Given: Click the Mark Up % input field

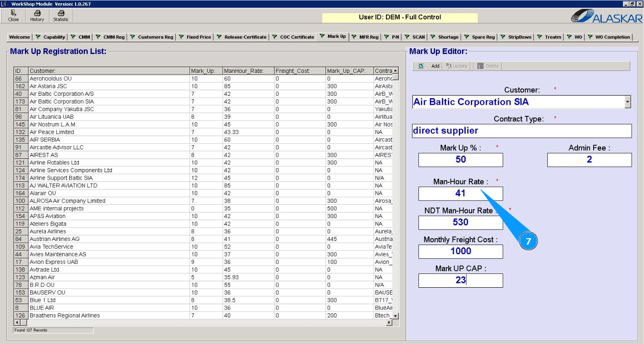Looking at the screenshot, I should pos(460,159).
